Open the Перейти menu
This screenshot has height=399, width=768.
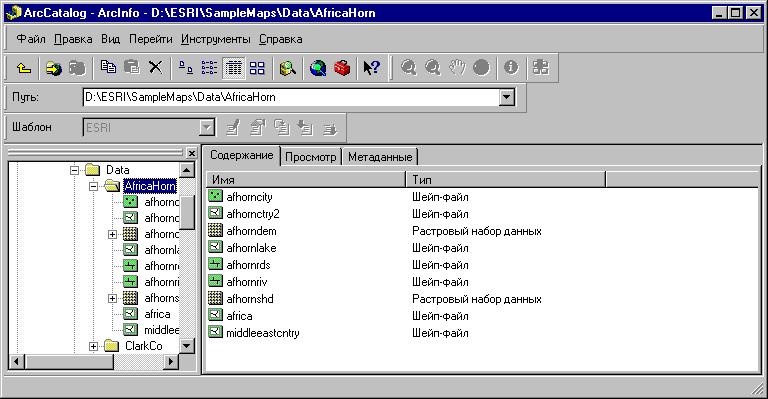tap(150, 39)
